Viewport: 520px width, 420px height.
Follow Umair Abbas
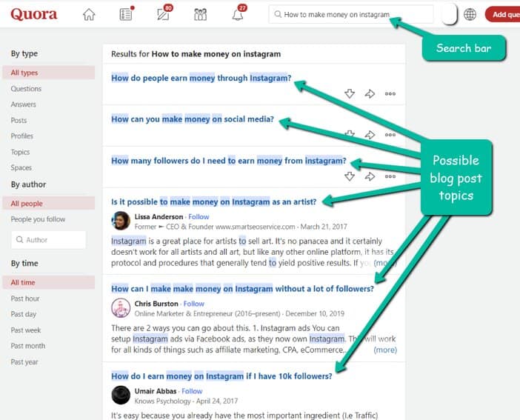pos(192,391)
